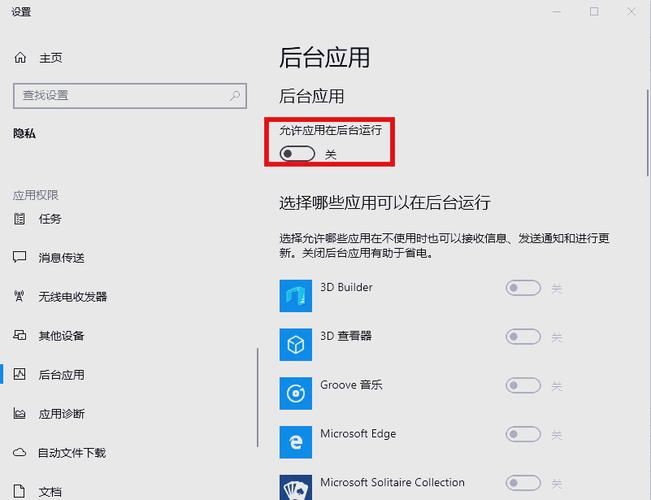The height and width of the screenshot is (500, 651).
Task: Click the 3D 查看器 app name
Action: [x=346, y=336]
